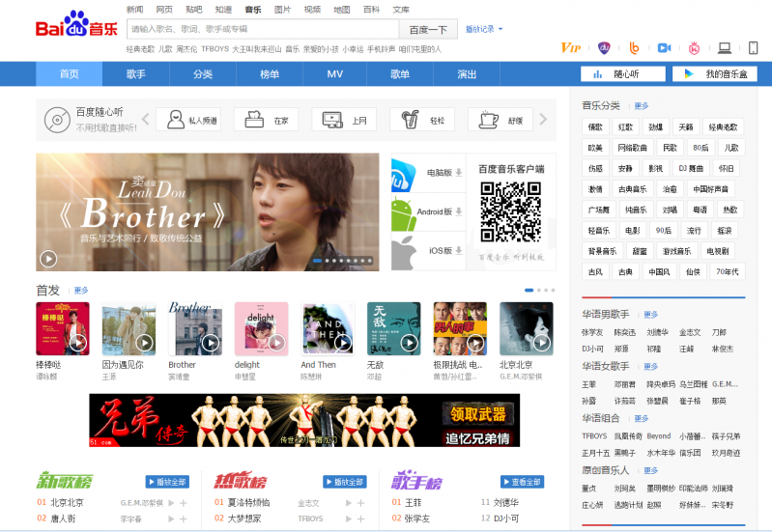Open the 分类 navigation tab
Image resolution: width=772 pixels, height=532 pixels.
pos(203,73)
